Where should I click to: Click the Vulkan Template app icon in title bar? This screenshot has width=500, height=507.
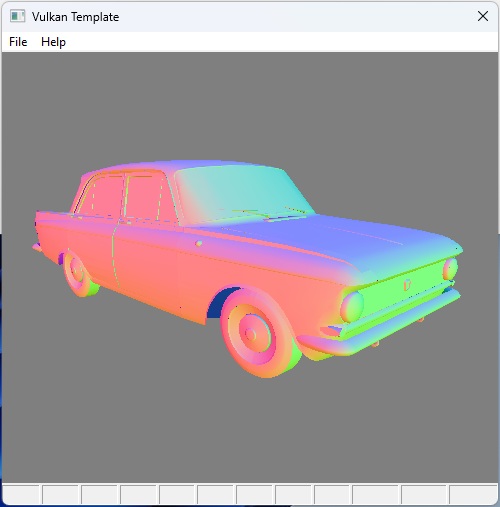coord(17,16)
